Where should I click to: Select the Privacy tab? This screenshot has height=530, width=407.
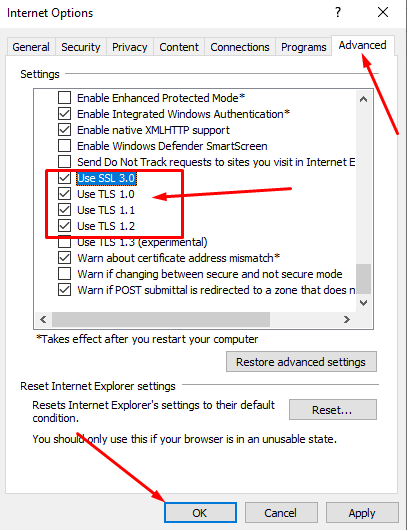pyautogui.click(x=130, y=47)
